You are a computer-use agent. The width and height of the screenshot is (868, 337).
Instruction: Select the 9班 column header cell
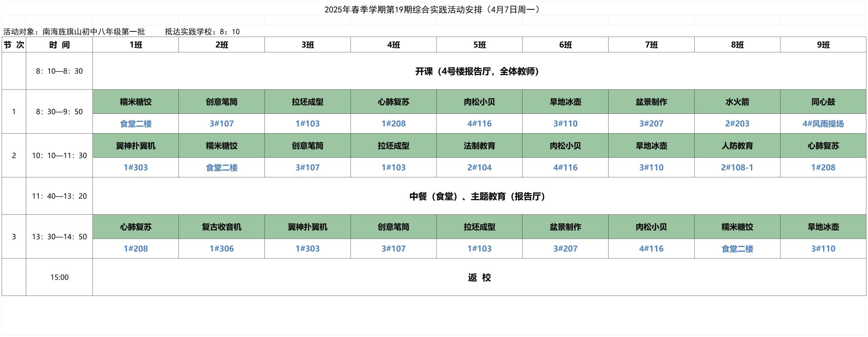823,45
